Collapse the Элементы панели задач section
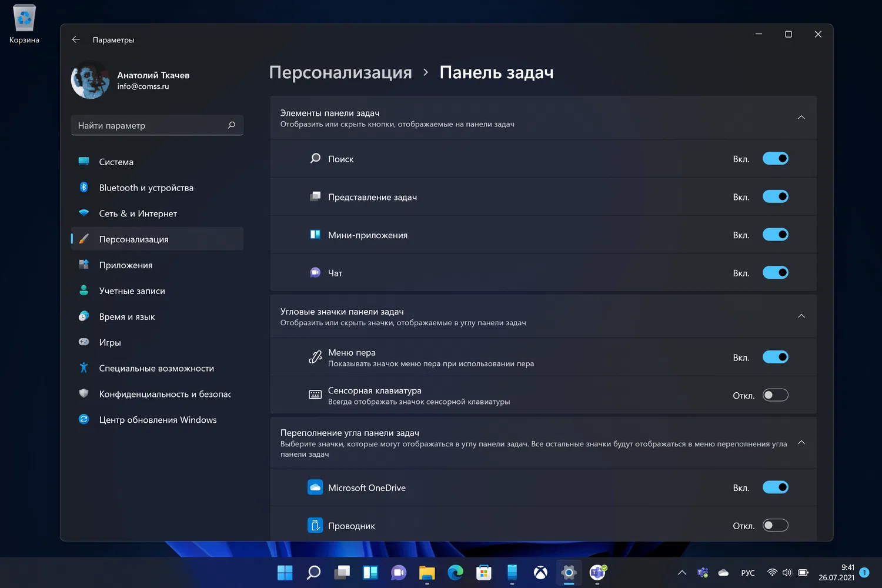 point(801,118)
